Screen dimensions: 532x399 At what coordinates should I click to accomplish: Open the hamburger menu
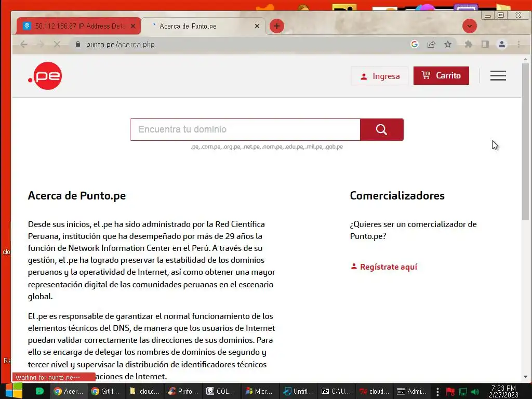point(498,76)
